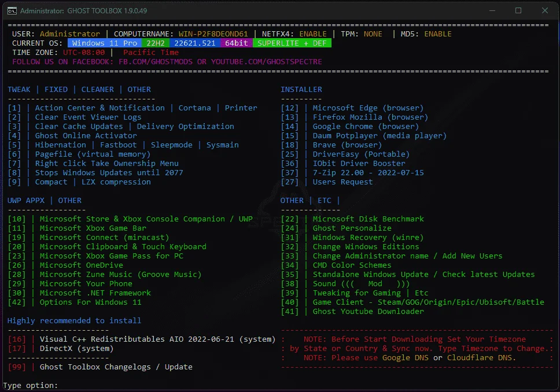Click the 'TWEAK' heading label
The image size is (560, 392).
coord(19,90)
